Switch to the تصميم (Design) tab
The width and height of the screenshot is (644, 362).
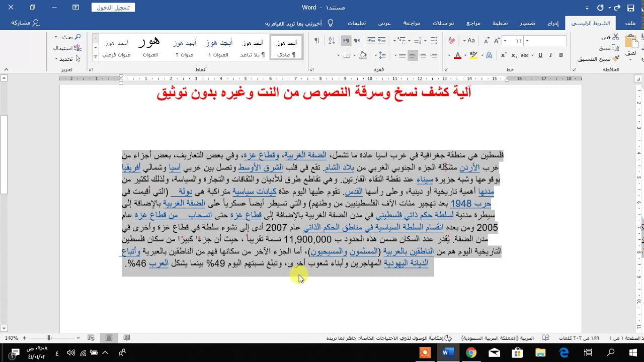click(527, 23)
